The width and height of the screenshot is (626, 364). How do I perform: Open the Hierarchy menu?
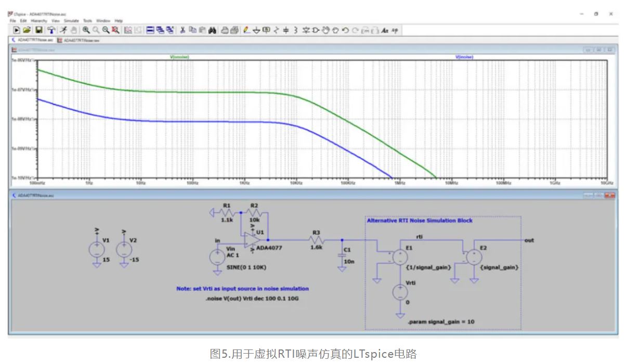tap(39, 21)
